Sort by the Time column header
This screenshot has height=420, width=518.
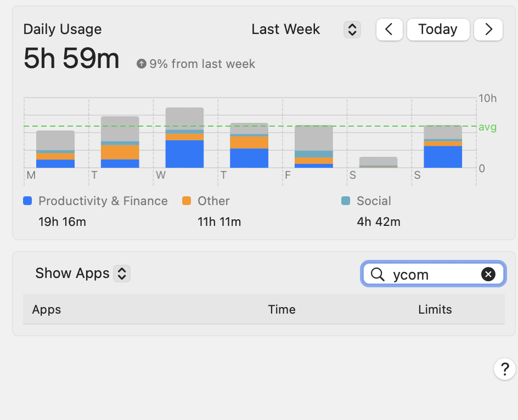pyautogui.click(x=281, y=310)
